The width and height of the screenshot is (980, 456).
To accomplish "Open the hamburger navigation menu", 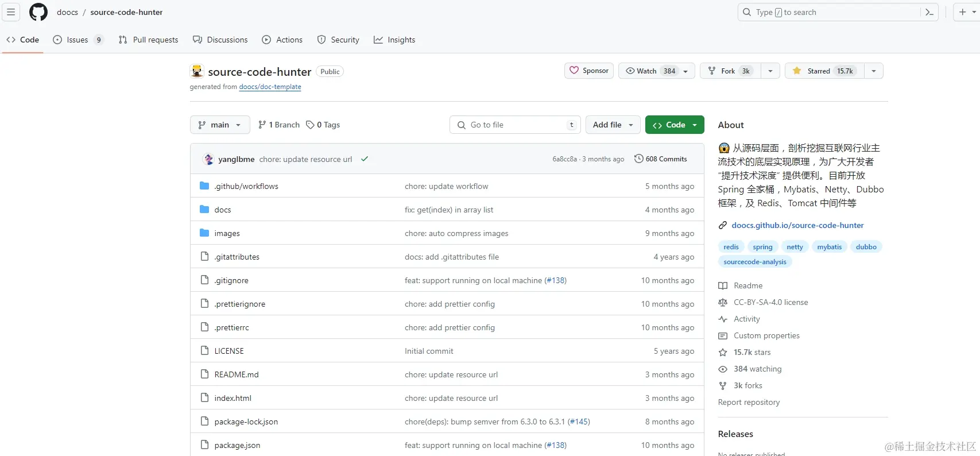I will (11, 12).
